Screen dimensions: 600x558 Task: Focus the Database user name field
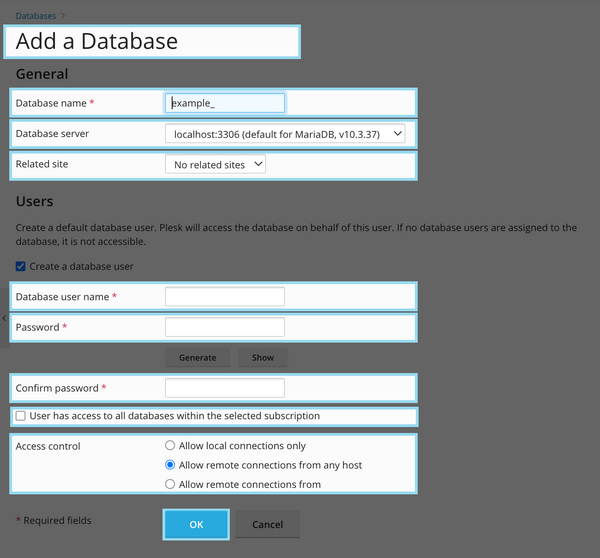pos(225,296)
